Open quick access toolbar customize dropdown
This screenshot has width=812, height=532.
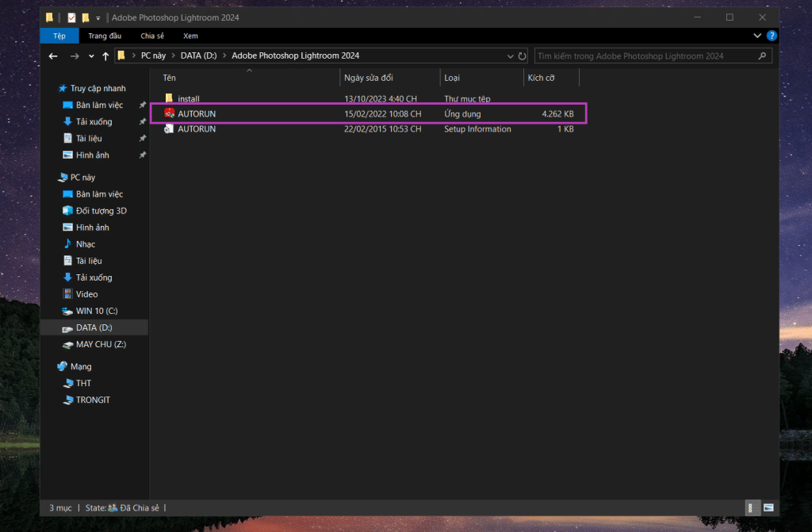(98, 18)
